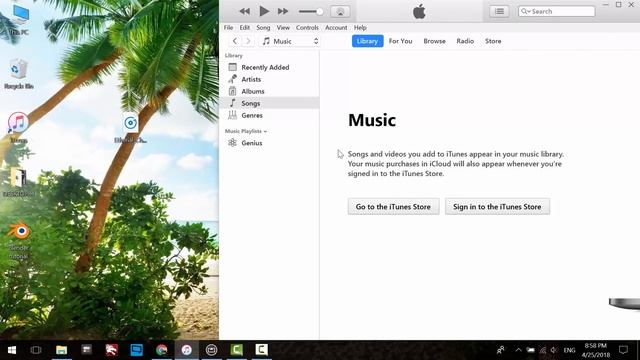
Task: Open the blue window app on taskbar
Action: click(x=137, y=350)
